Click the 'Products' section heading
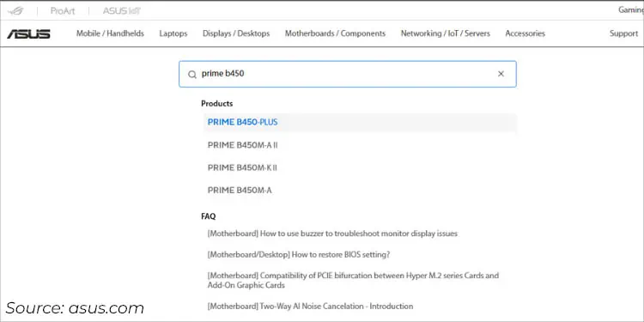 point(217,104)
